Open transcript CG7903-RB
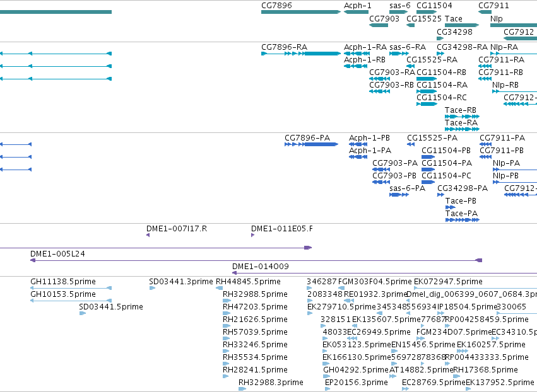537x392 pixels. [391, 85]
